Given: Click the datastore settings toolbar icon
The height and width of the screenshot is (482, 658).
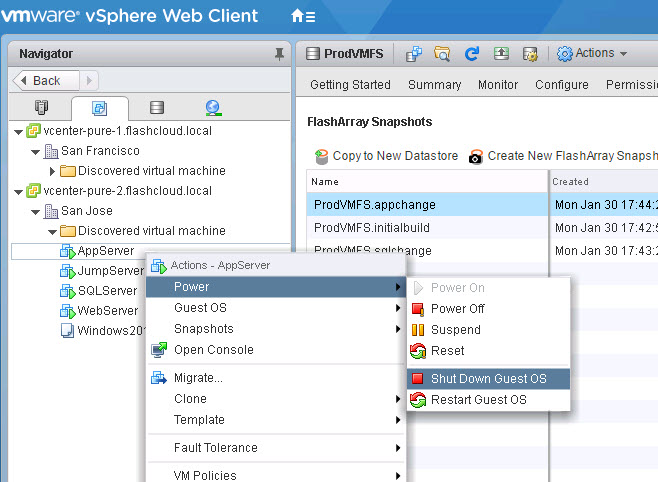Looking at the screenshot, I should 530,54.
